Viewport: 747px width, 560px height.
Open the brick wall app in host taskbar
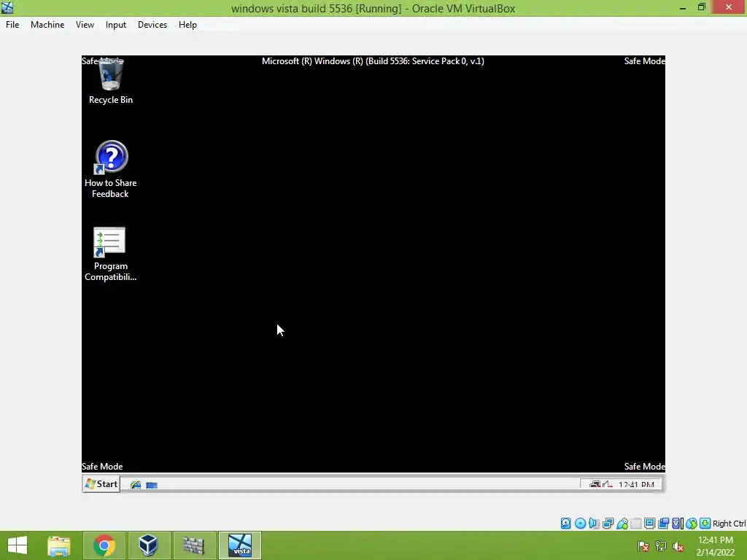(x=194, y=545)
